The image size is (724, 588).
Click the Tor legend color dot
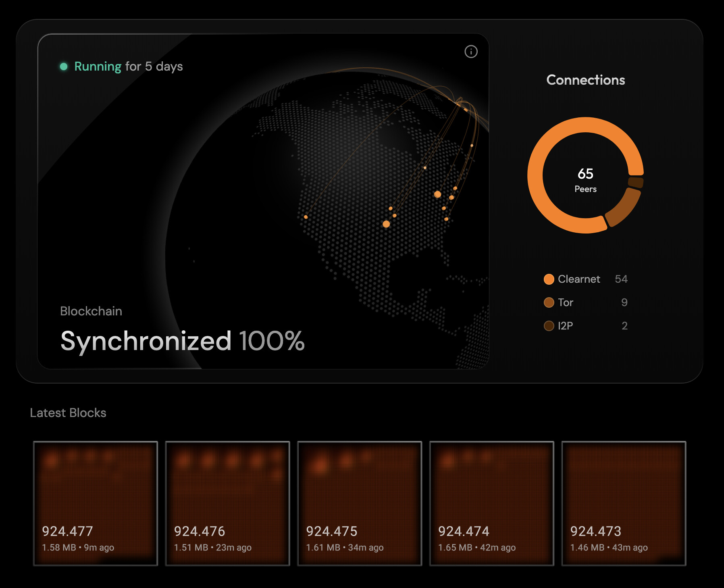coord(549,302)
